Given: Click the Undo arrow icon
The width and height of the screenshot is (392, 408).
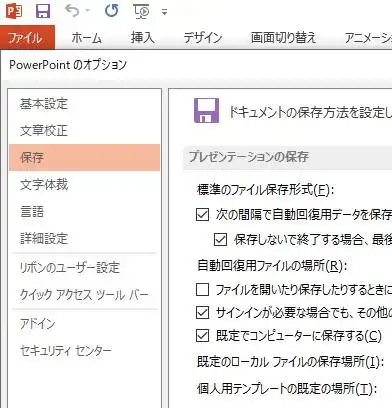Looking at the screenshot, I should [x=72, y=11].
